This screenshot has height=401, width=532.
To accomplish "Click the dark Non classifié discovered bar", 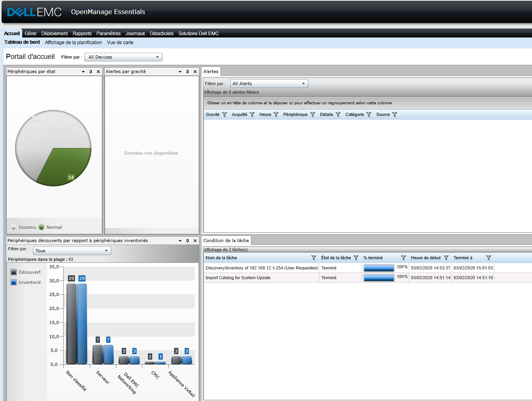I will [71, 324].
